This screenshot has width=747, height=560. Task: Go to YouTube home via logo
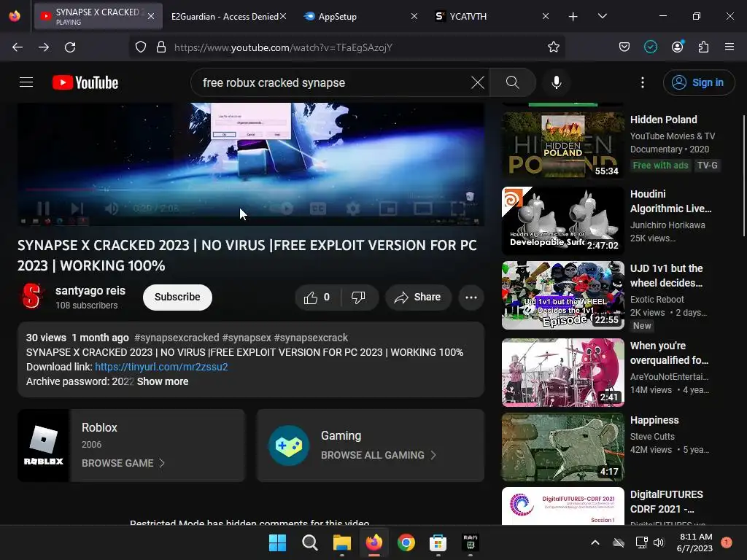point(85,82)
